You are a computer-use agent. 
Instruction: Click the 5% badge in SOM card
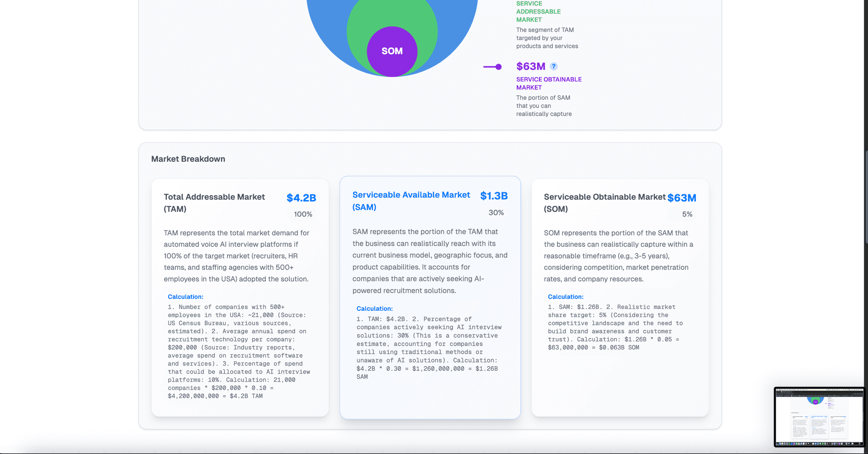(687, 214)
